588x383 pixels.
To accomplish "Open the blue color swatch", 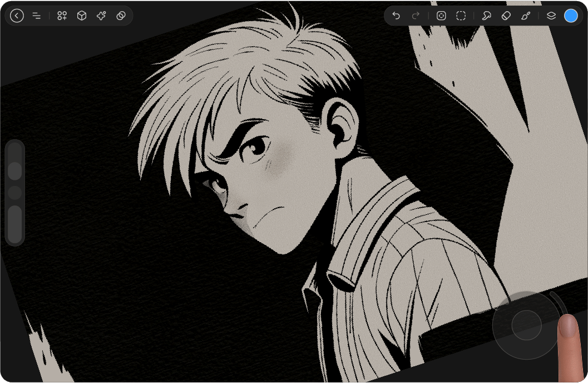I will coord(571,16).
